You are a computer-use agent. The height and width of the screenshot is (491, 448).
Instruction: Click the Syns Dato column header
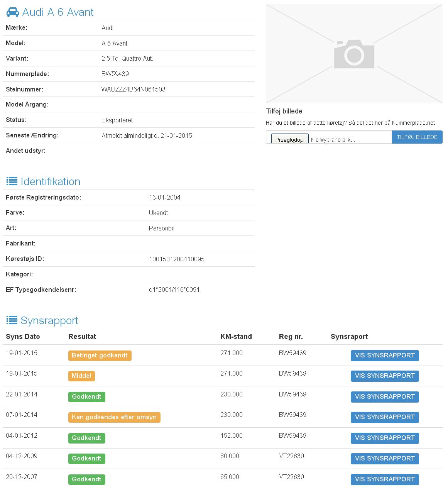tap(23, 337)
